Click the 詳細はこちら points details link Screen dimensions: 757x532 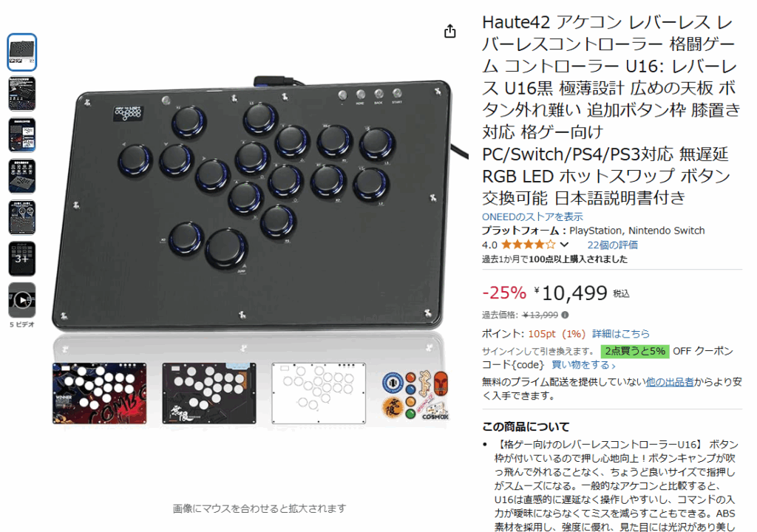pos(620,333)
